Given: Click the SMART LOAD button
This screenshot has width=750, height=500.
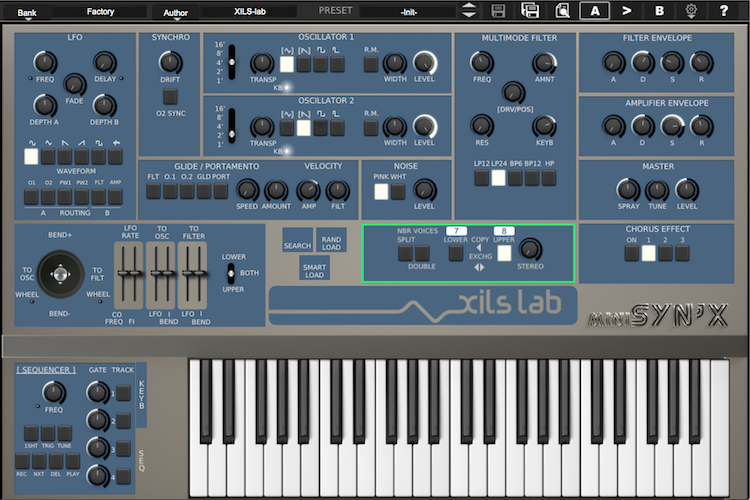Looking at the screenshot, I should point(314,267).
